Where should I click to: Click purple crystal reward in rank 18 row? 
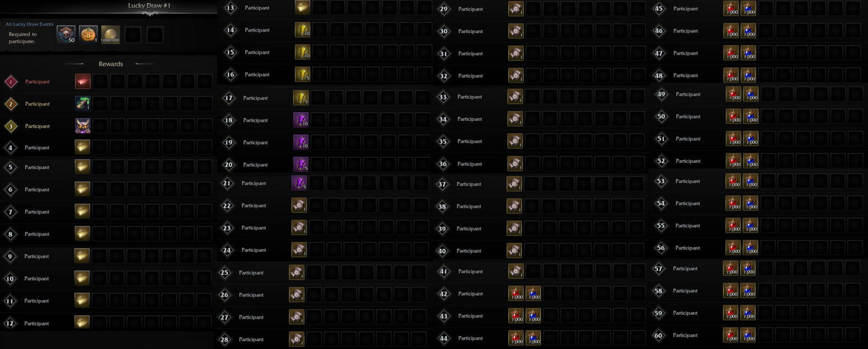(x=301, y=120)
